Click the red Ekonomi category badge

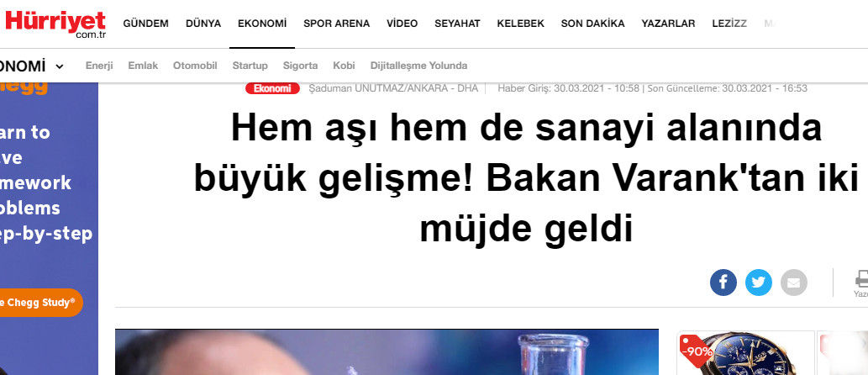(x=272, y=88)
